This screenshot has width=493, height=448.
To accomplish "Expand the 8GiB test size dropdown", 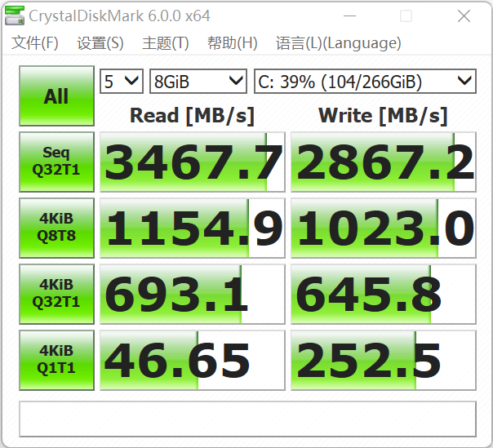I will click(198, 82).
